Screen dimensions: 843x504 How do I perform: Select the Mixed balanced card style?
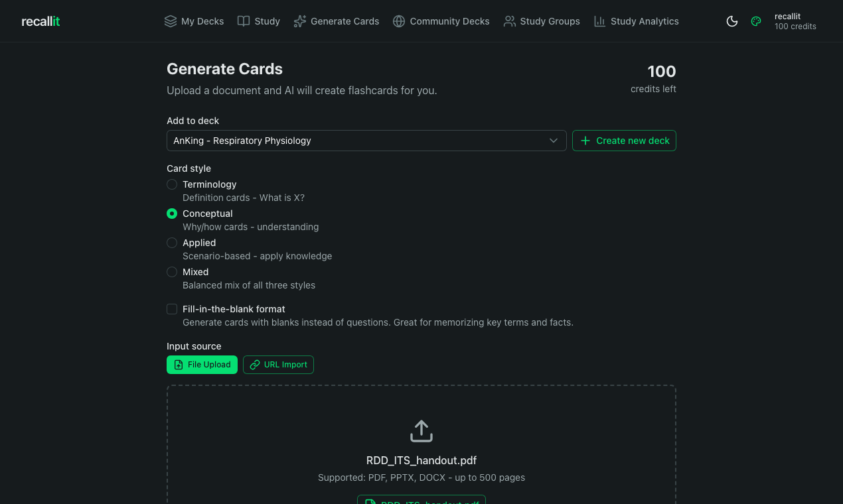(x=172, y=272)
